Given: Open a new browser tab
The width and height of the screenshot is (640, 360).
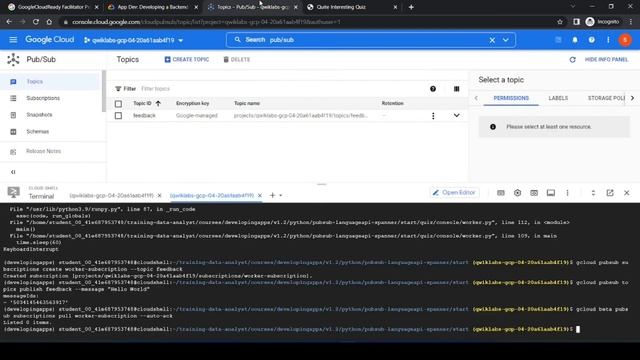Looking at the screenshot, I should click(x=411, y=7).
